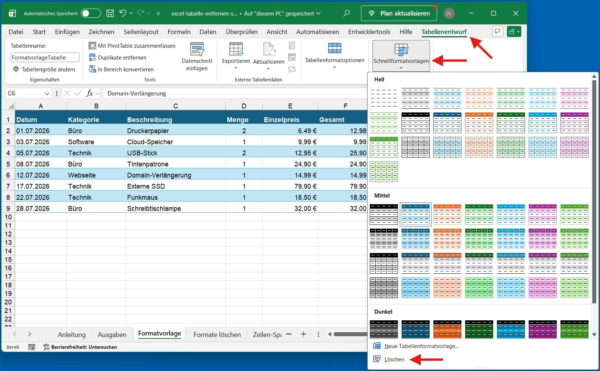Choose the selected blue style in Mittel first row
The image size is (600, 371).
tap(416, 214)
